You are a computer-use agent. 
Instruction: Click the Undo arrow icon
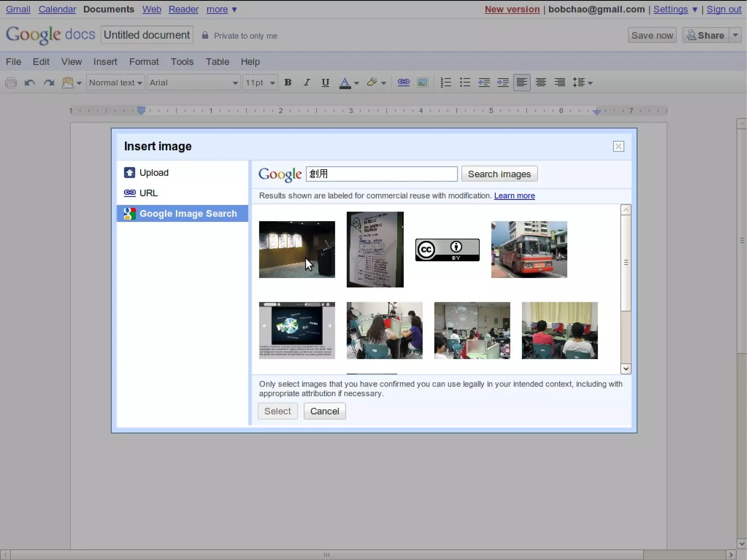tap(30, 83)
